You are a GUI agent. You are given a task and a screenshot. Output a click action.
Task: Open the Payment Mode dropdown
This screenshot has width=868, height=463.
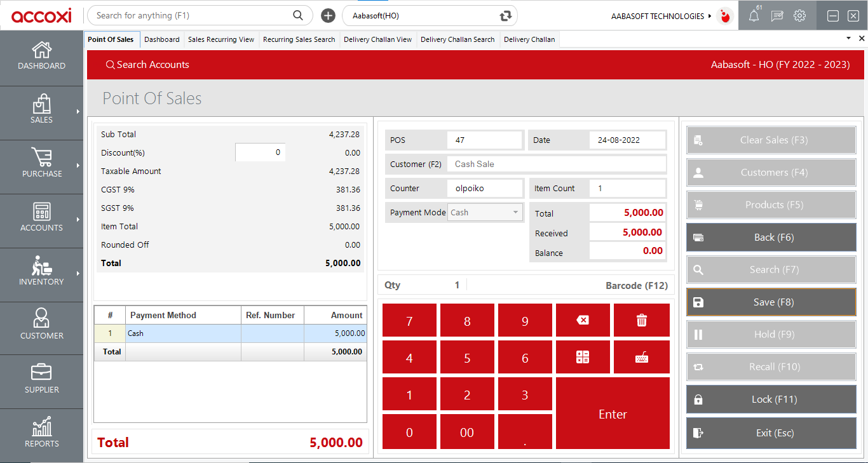point(485,213)
